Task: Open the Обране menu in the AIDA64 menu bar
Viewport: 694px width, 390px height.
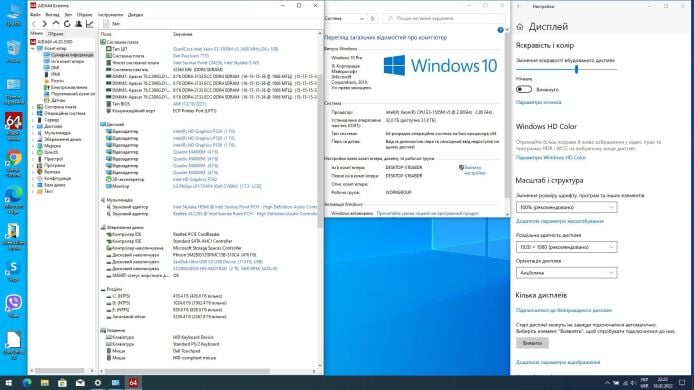Action: point(85,15)
